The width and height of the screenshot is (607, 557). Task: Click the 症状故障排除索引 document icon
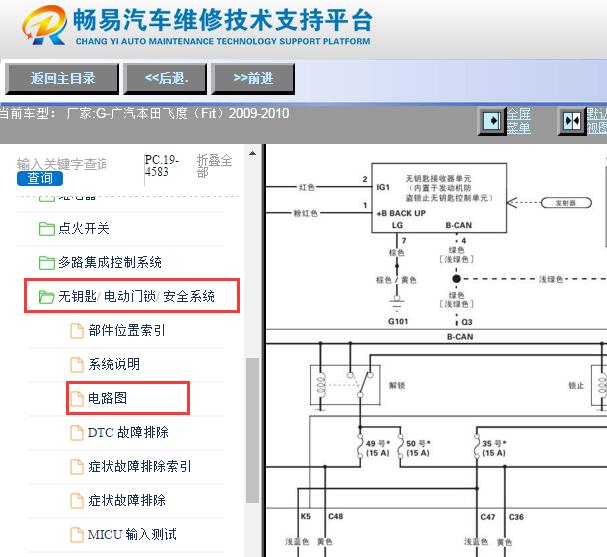(x=77, y=467)
